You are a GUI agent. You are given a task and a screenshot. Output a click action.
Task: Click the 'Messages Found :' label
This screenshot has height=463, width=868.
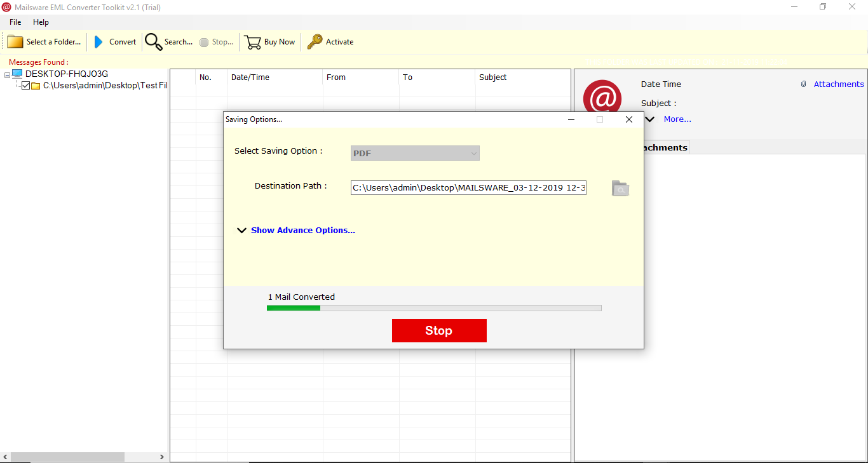point(39,62)
